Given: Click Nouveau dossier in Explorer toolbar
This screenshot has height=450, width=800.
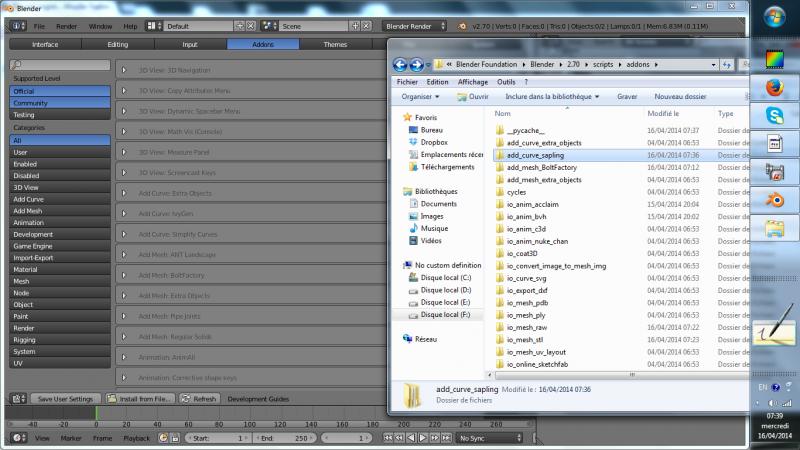Looking at the screenshot, I should [680, 96].
